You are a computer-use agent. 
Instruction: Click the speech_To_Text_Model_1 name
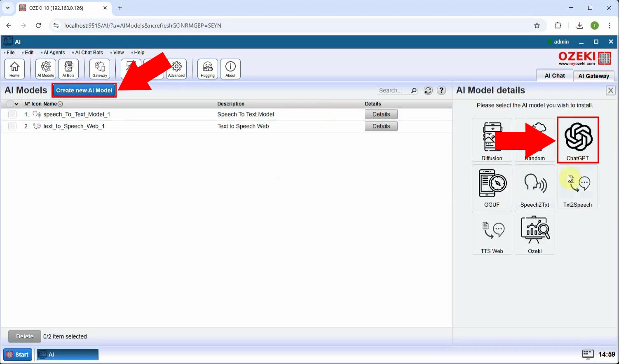77,114
